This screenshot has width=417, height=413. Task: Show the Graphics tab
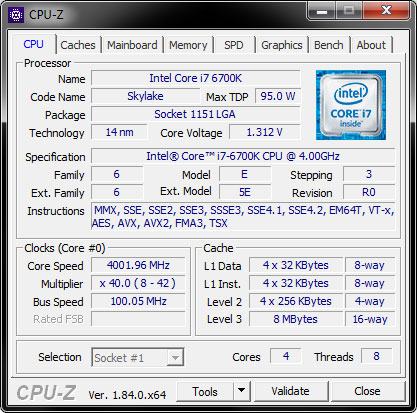(282, 45)
